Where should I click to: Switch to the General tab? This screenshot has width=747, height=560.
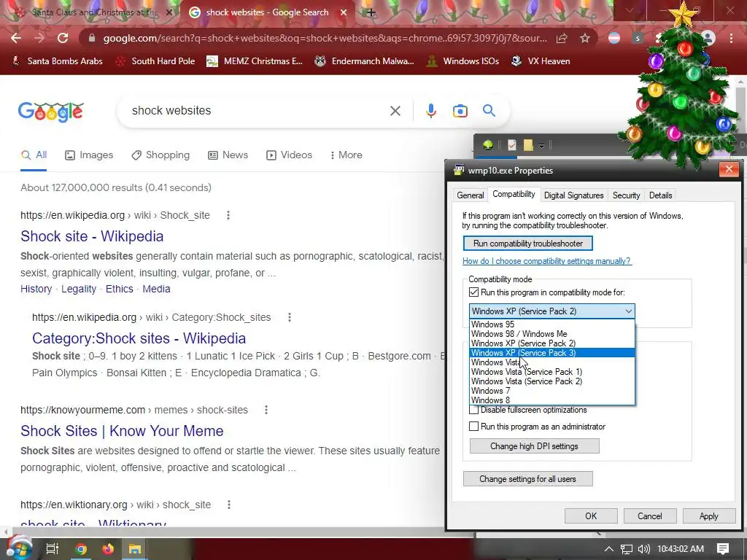(x=471, y=195)
